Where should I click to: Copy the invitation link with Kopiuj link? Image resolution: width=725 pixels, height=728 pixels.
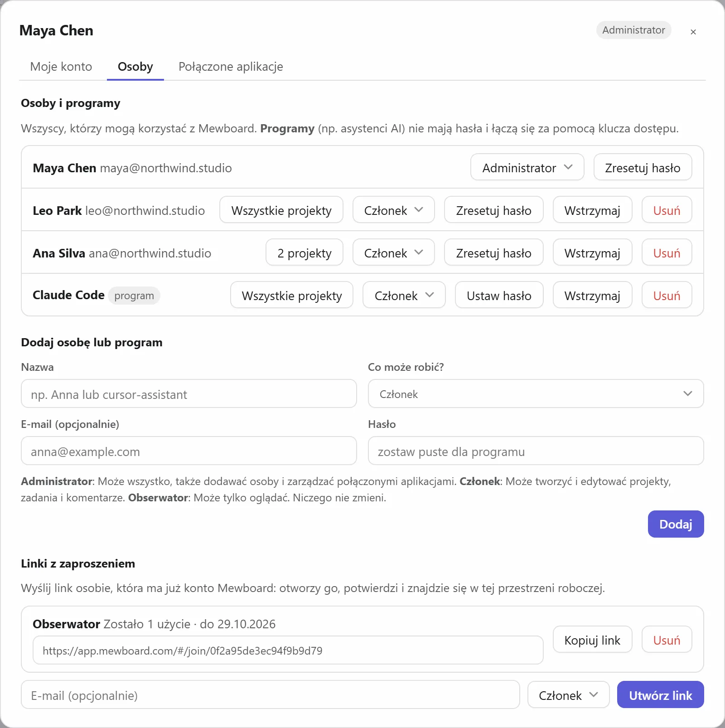pos(592,640)
